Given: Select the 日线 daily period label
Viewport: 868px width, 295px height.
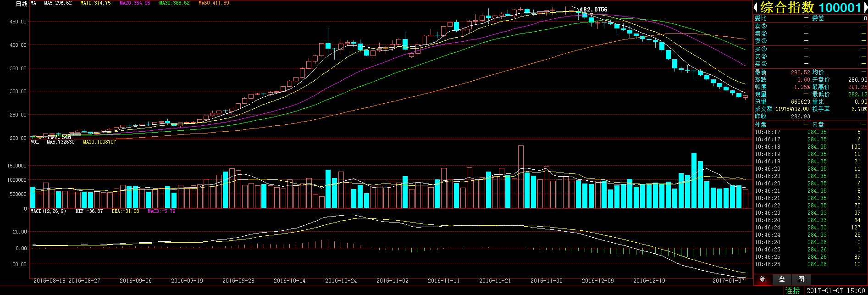Looking at the screenshot, I should tap(22, 4).
